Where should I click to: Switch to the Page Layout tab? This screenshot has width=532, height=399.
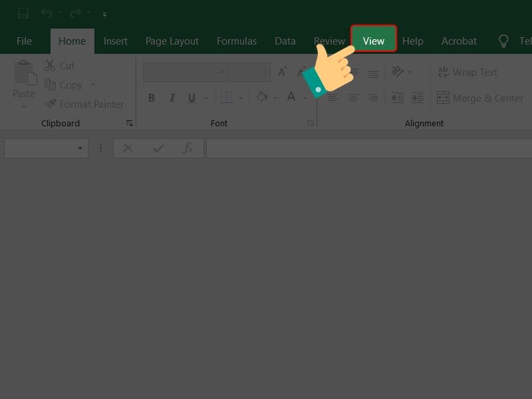point(172,41)
